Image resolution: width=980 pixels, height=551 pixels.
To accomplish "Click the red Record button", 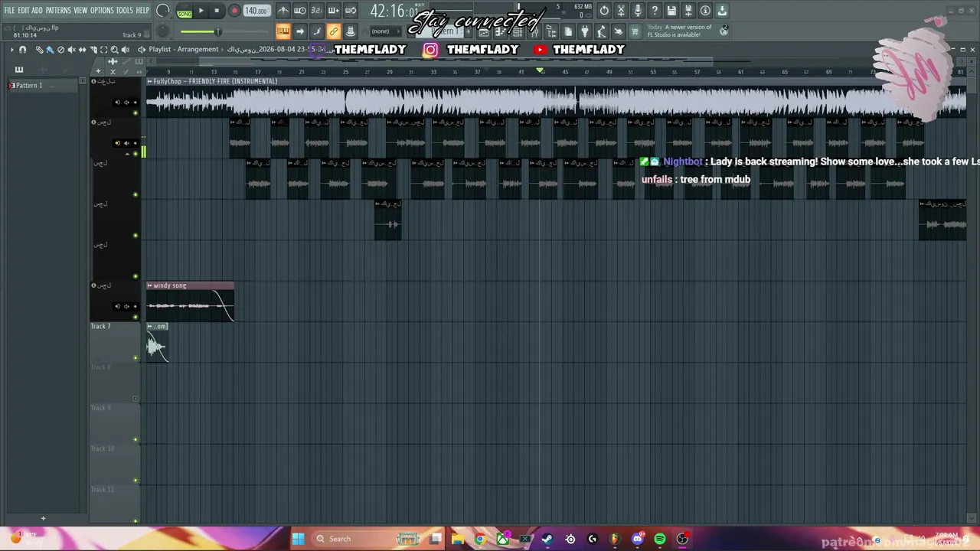I will tap(234, 11).
